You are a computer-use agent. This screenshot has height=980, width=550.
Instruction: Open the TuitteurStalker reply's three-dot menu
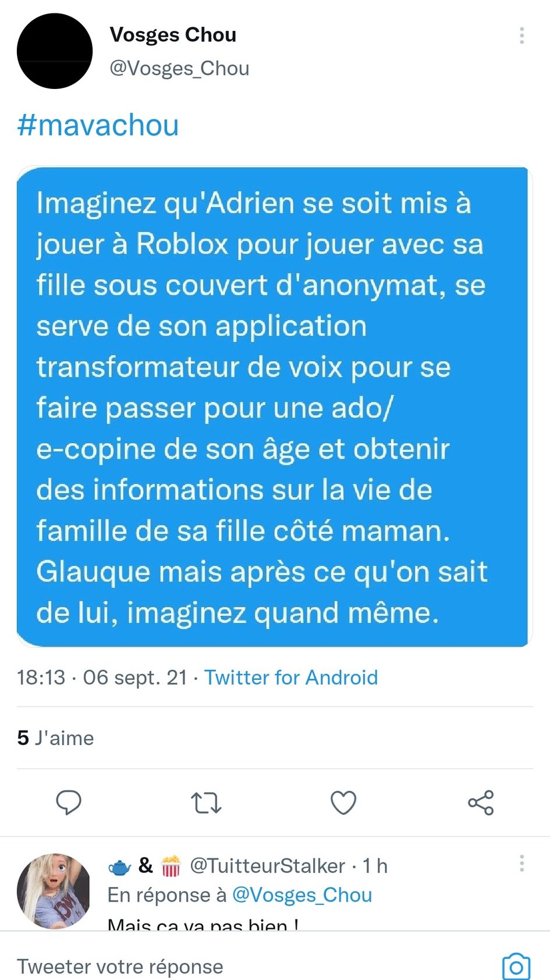pyautogui.click(x=521, y=863)
